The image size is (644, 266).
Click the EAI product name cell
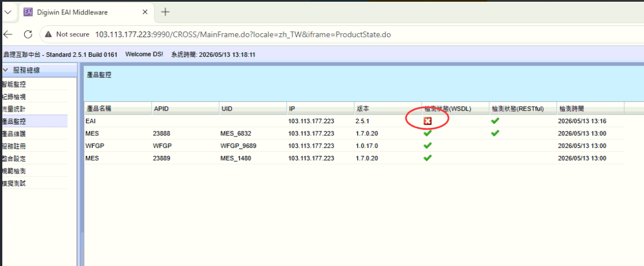(90, 121)
